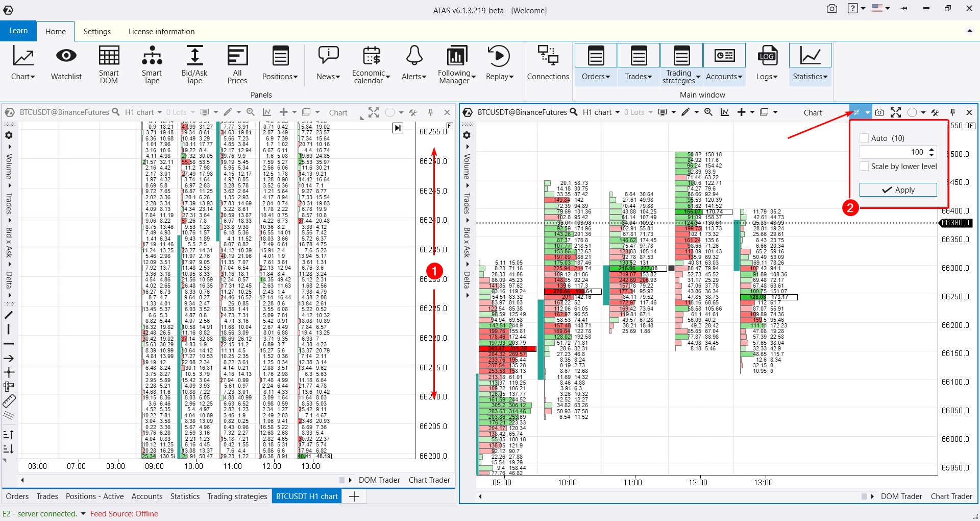This screenshot has height=521, width=980.
Task: Click Chart Trader in right chart
Action: point(951,496)
